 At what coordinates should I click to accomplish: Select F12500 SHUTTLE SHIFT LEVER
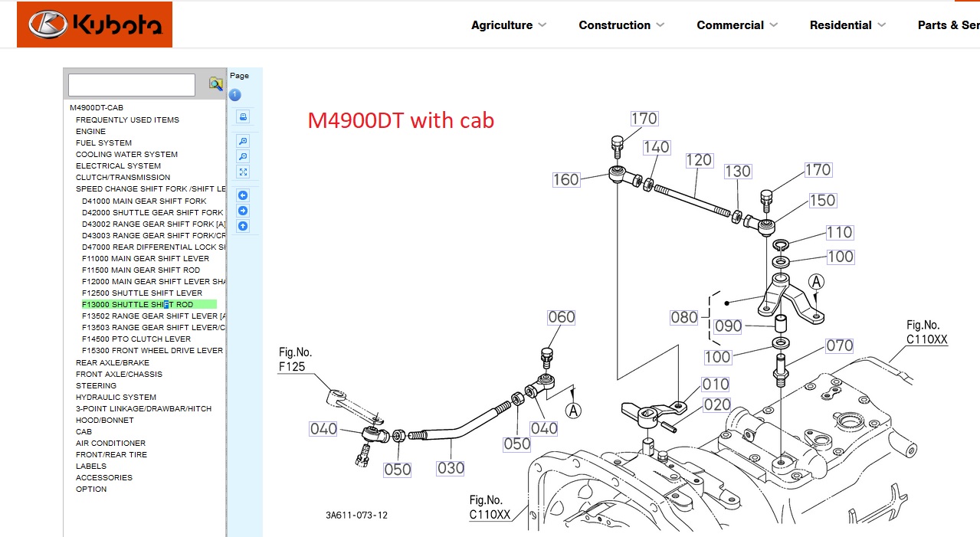142,293
